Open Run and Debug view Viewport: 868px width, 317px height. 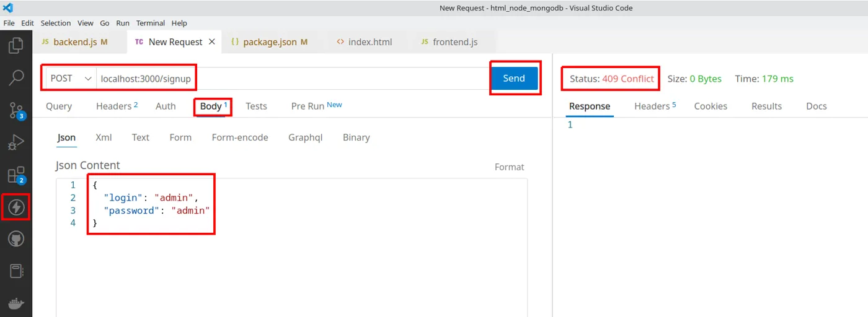point(16,142)
